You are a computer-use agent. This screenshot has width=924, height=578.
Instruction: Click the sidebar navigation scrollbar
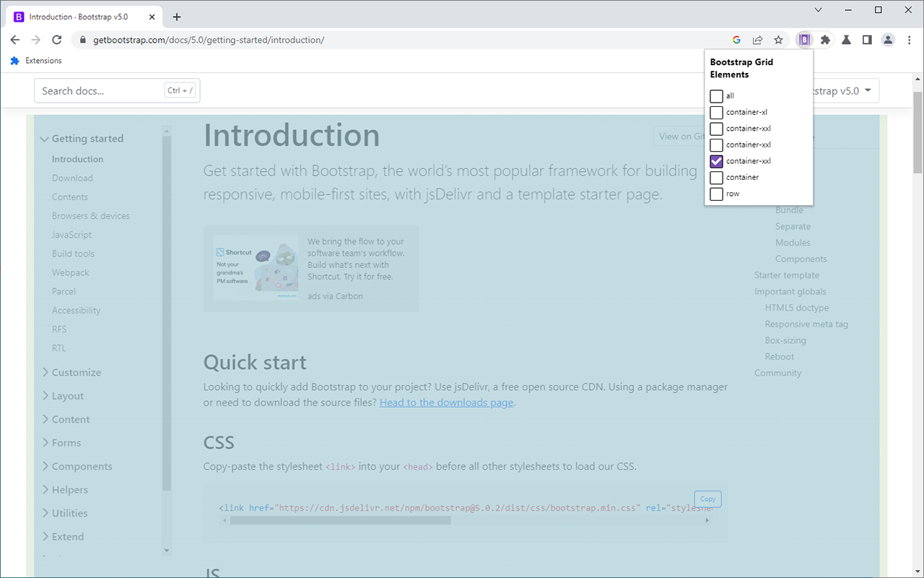(x=167, y=314)
